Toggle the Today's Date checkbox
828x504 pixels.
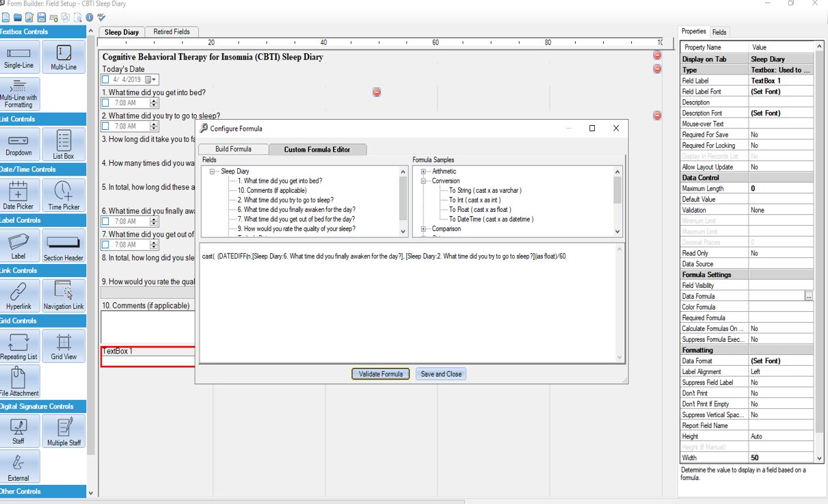pyautogui.click(x=105, y=80)
